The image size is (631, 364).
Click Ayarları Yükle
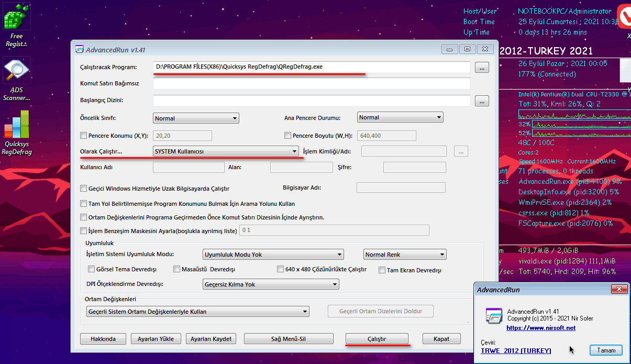(156, 339)
